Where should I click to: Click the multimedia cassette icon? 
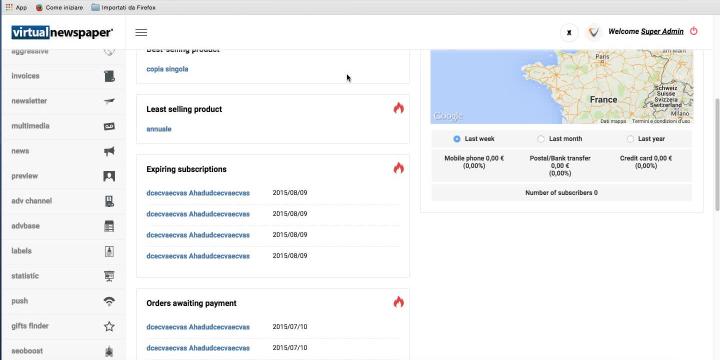109,126
